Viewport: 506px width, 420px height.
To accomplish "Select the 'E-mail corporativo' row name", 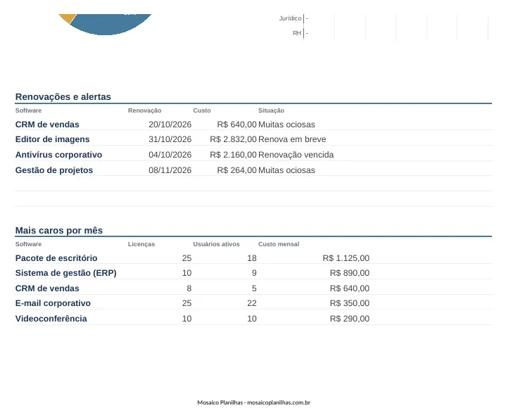I will (53, 303).
